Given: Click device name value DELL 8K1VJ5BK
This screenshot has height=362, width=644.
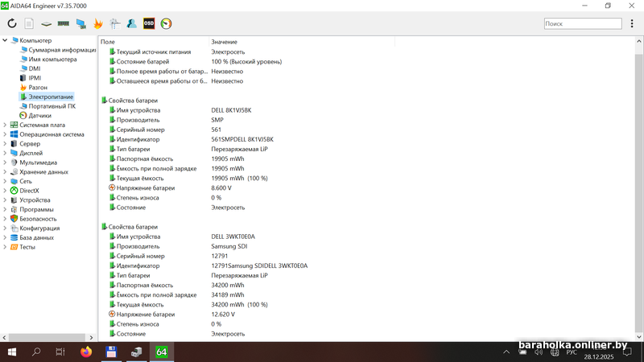Looking at the screenshot, I should coord(231,110).
